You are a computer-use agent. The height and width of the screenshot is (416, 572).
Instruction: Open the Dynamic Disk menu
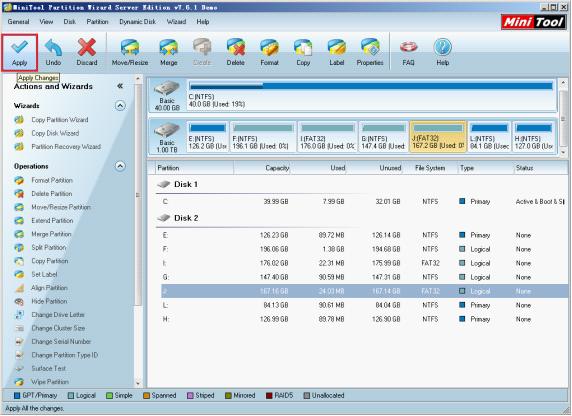pyautogui.click(x=137, y=22)
